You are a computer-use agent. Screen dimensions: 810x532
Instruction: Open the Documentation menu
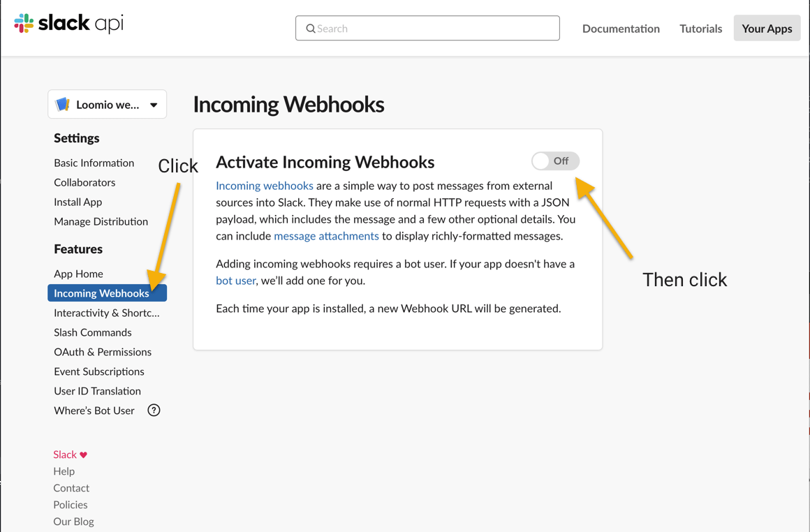[x=621, y=29]
